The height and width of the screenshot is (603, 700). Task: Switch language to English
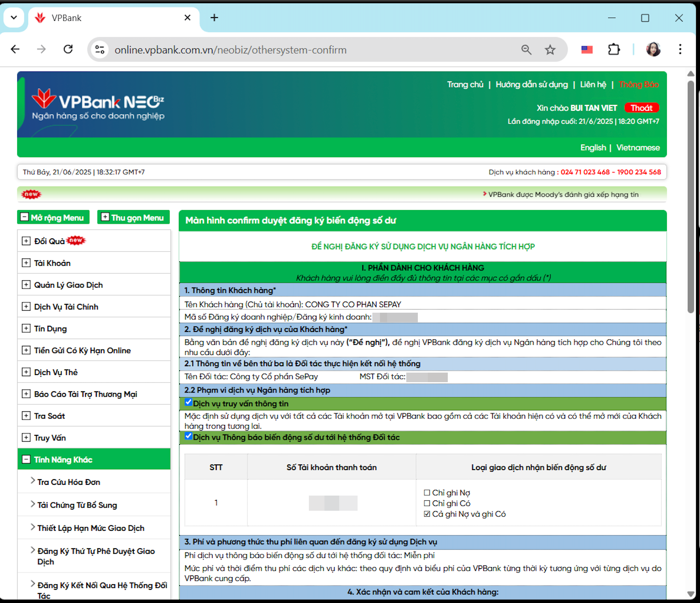(593, 148)
